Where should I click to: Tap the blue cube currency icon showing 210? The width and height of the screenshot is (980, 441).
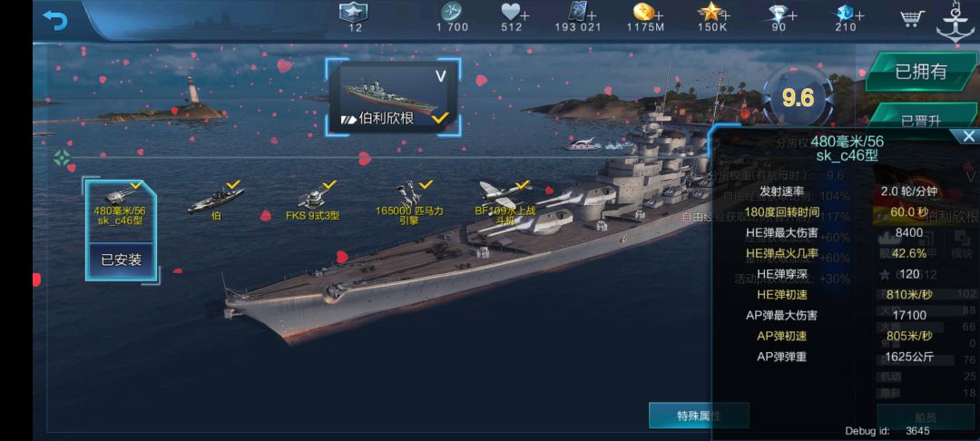845,13
